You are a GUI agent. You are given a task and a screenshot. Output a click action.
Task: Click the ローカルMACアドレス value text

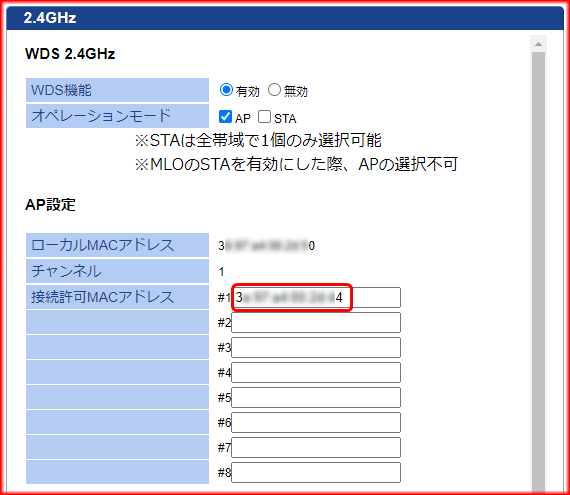click(266, 246)
